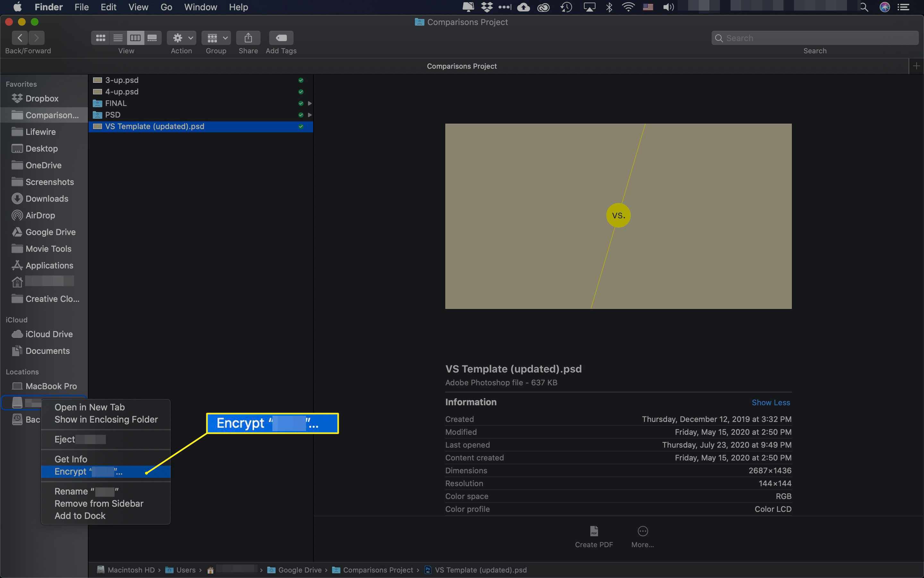Click the More… quick action button

(x=643, y=537)
